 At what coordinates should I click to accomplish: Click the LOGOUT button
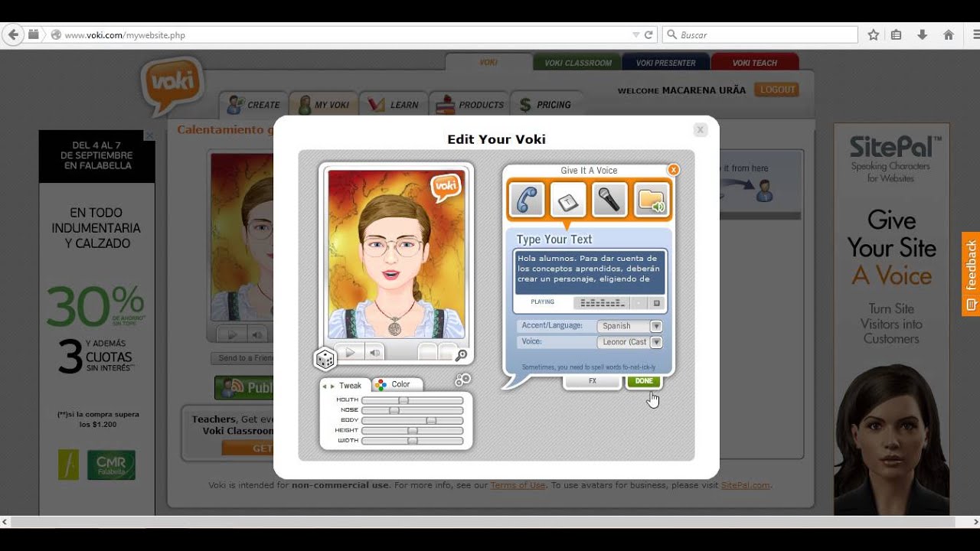777,90
